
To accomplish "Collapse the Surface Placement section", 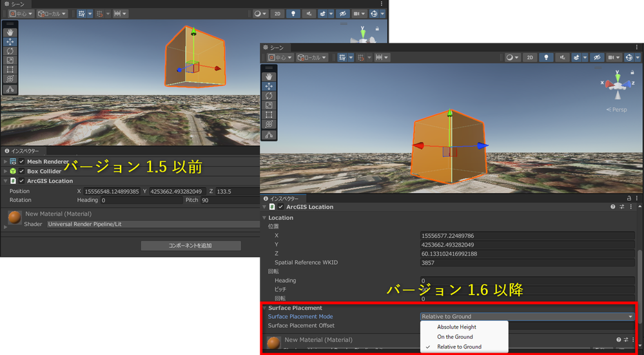I will pos(264,308).
